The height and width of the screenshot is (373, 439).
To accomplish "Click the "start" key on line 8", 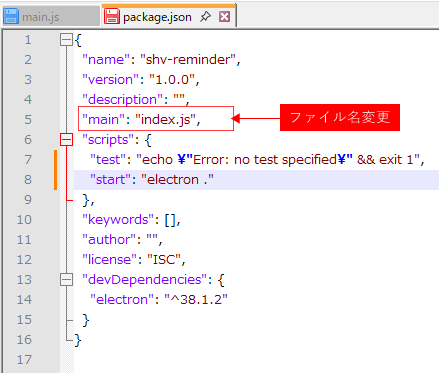I will (x=109, y=180).
